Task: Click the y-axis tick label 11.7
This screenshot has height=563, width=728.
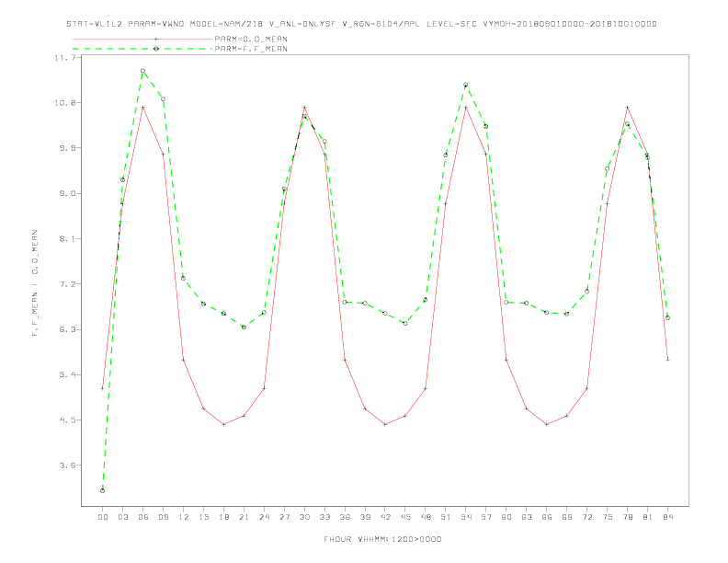Action: [x=64, y=58]
